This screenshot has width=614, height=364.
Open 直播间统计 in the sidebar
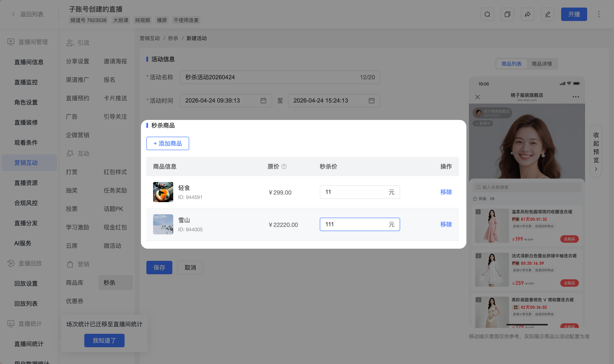(29, 344)
